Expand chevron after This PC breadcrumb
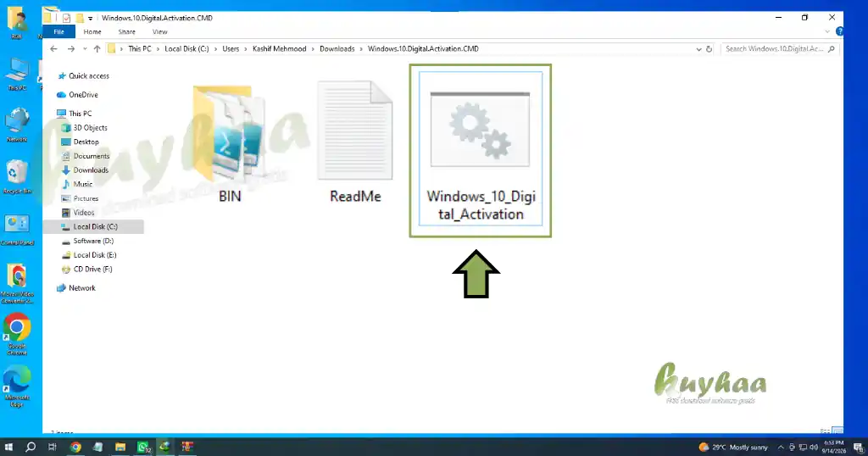This screenshot has width=868, height=456. pos(158,48)
